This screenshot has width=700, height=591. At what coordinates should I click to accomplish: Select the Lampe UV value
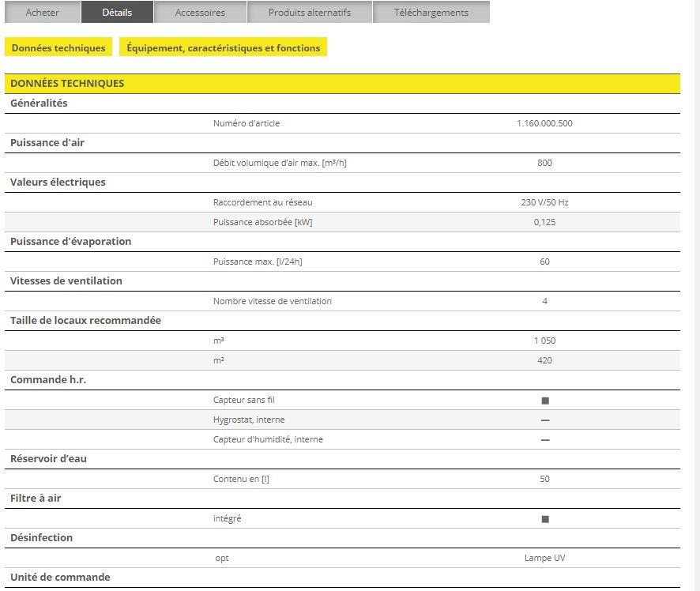[544, 558]
